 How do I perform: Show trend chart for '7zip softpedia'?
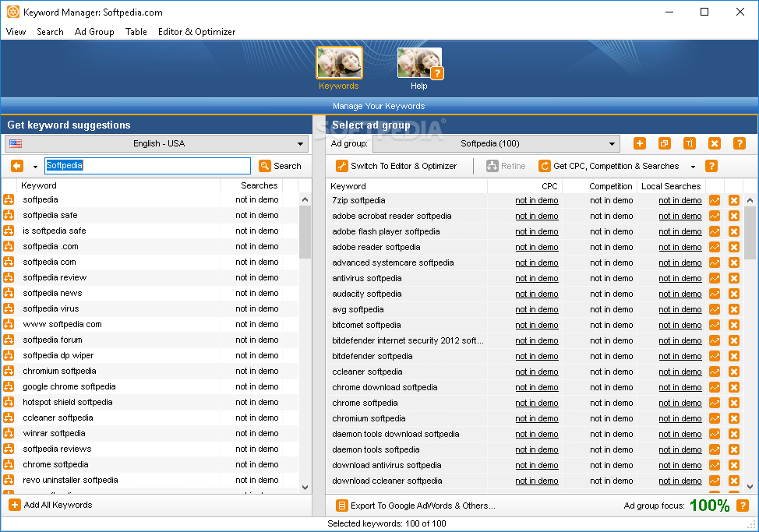tap(715, 200)
